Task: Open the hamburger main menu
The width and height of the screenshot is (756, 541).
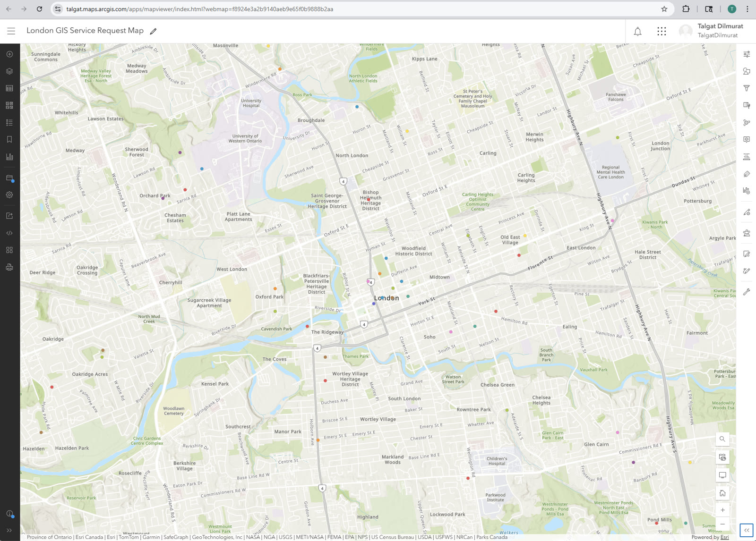Action: click(11, 31)
